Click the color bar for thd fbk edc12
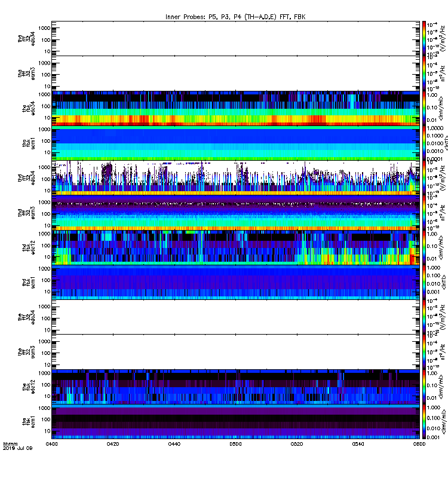Image resolution: width=448 pixels, height=478 pixels. tap(424, 247)
